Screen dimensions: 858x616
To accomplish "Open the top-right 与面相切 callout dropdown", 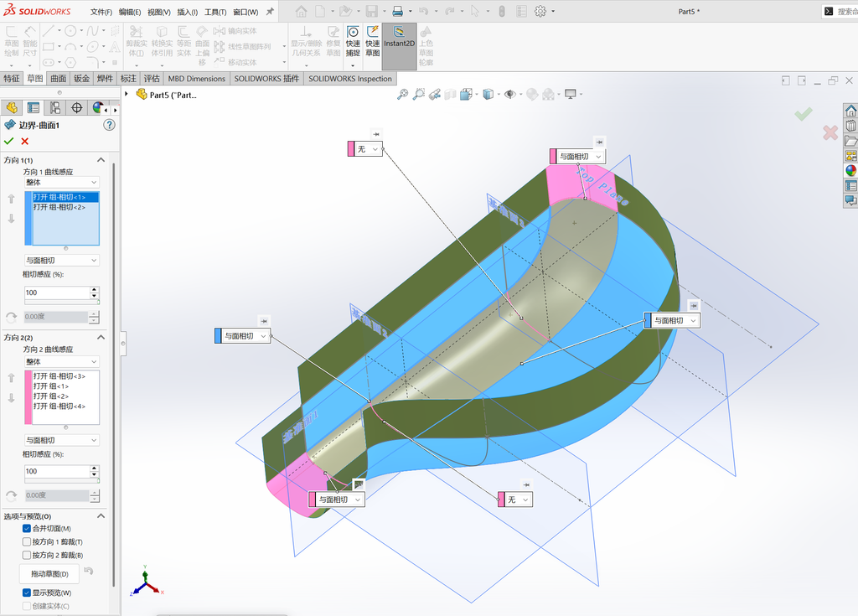I will tap(598, 157).
